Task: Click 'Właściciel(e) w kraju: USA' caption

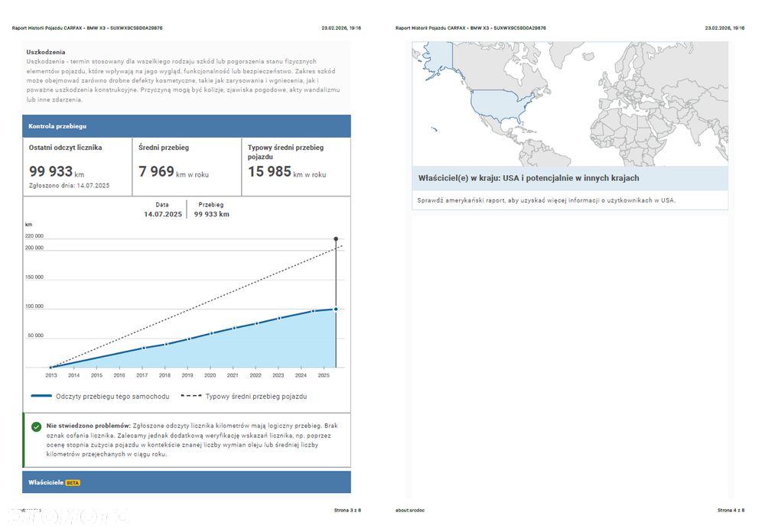Action: (x=529, y=178)
